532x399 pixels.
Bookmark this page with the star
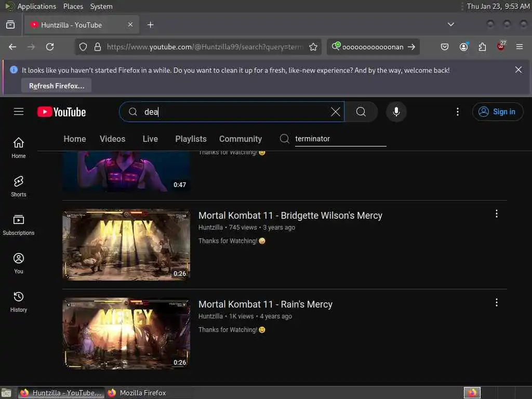tap(313, 47)
